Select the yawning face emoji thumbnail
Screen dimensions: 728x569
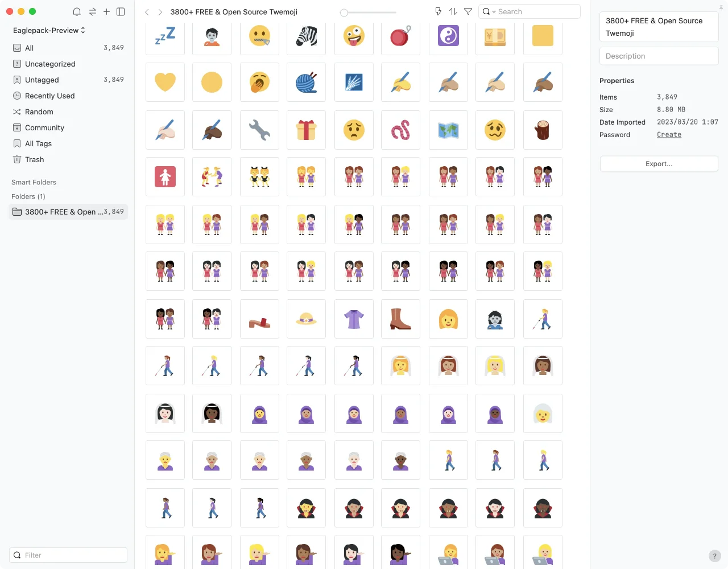coord(259,83)
